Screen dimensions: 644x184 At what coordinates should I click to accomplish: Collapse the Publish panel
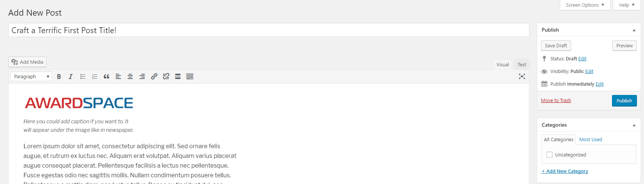pos(634,30)
